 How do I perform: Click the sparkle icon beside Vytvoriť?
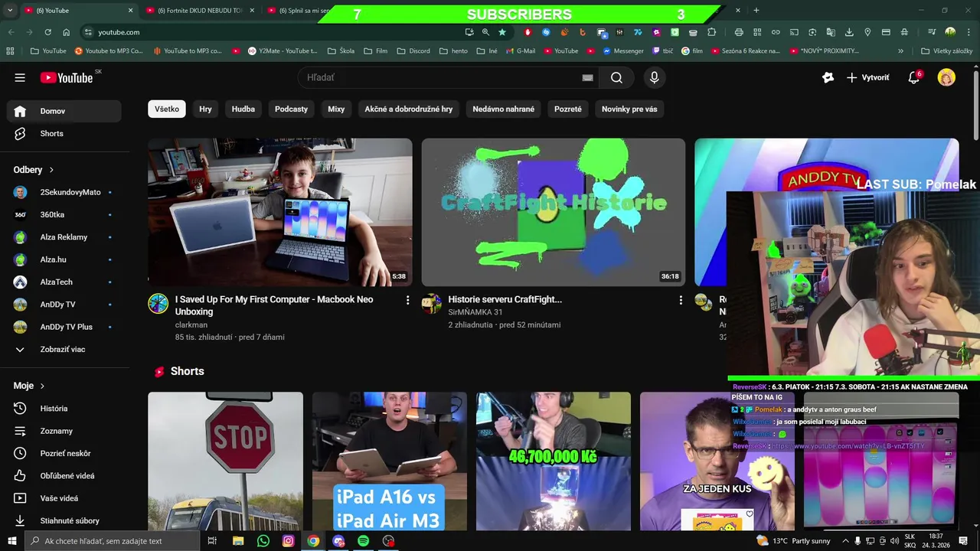(x=828, y=77)
